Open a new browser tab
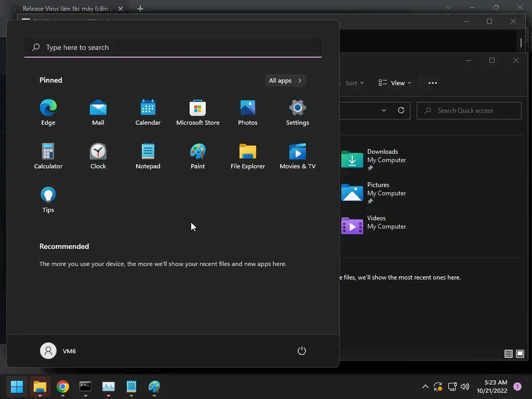 point(140,9)
